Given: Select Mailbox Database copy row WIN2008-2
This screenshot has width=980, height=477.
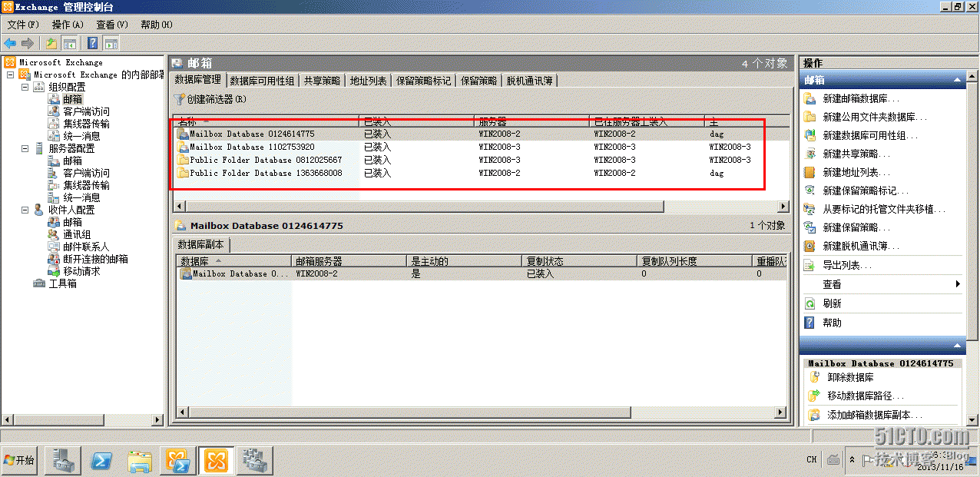Looking at the screenshot, I should 482,273.
